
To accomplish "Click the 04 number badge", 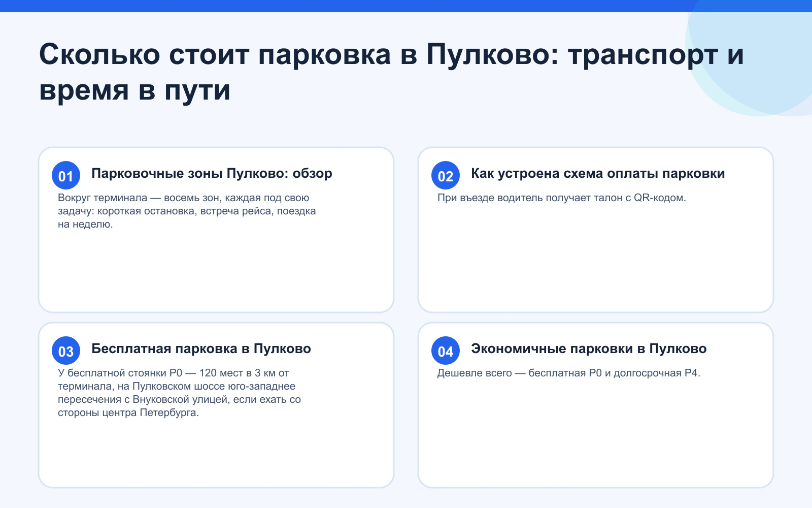I will [x=446, y=351].
